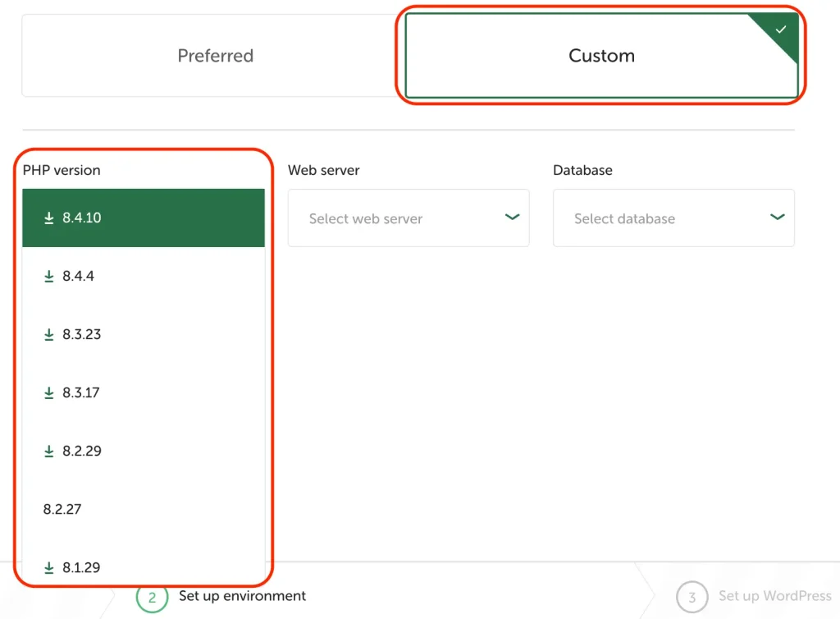This screenshot has width=840, height=619.
Task: Click the step 2 circle indicator
Action: tap(152, 598)
